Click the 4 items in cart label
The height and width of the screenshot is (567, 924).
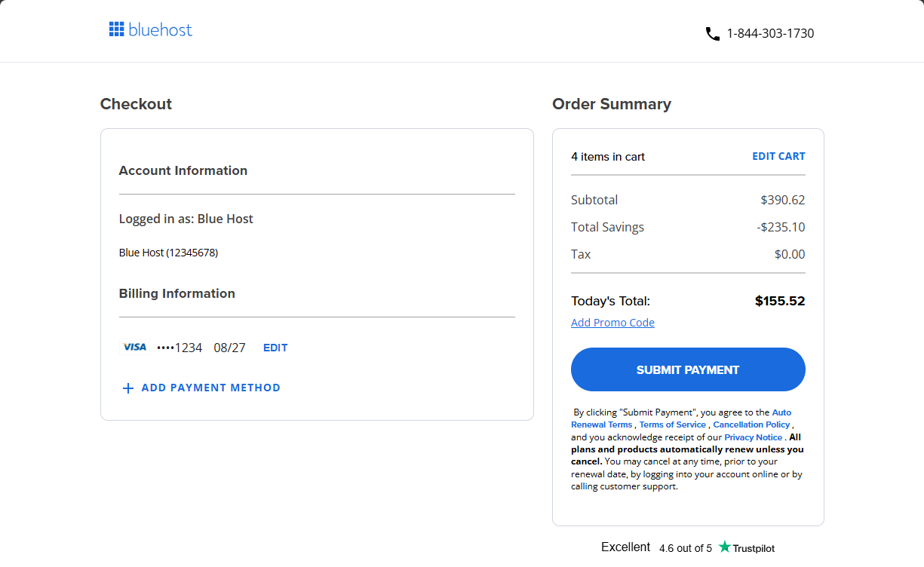point(607,156)
